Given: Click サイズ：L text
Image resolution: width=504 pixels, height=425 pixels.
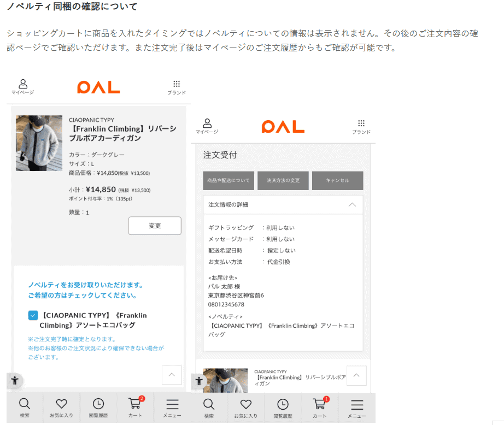Looking at the screenshot, I should pyautogui.click(x=81, y=164).
